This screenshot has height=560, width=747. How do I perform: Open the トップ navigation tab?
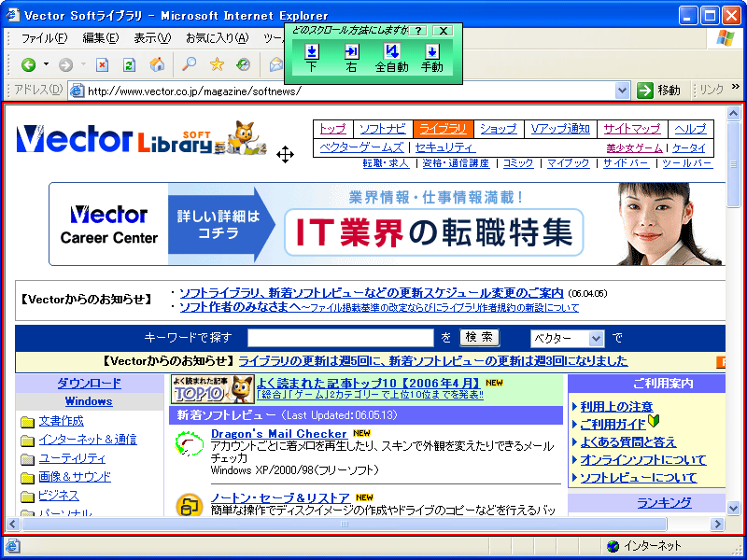pyautogui.click(x=333, y=129)
